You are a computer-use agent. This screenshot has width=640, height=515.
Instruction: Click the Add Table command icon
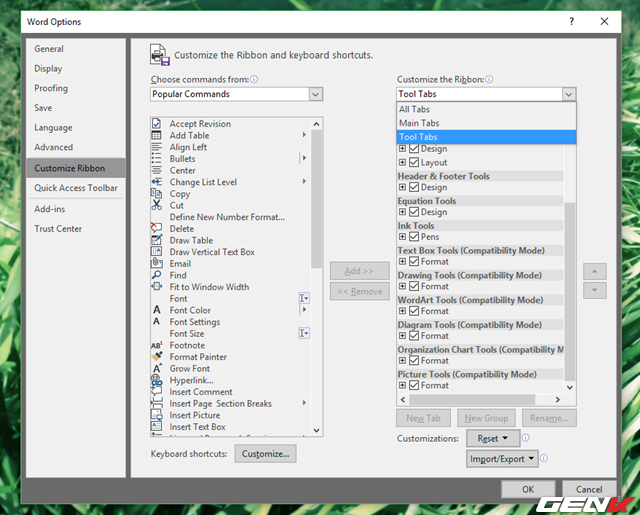pos(156,136)
